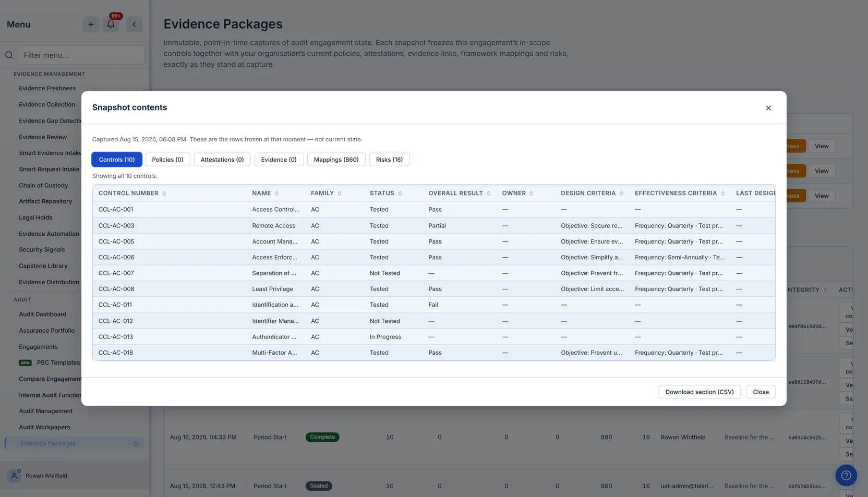Click the Complete status badge behind dialog
Screen dimensions: 868x497
click(322, 437)
